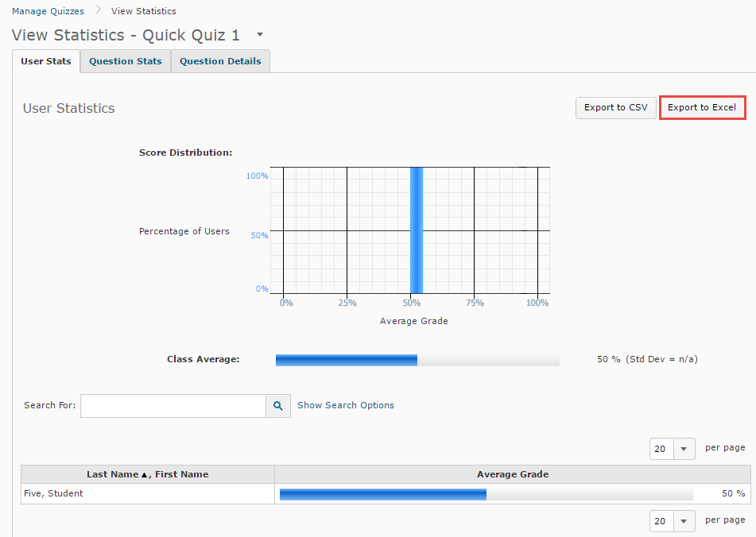This screenshot has width=756, height=537.
Task: Show Search Options link
Action: 346,405
